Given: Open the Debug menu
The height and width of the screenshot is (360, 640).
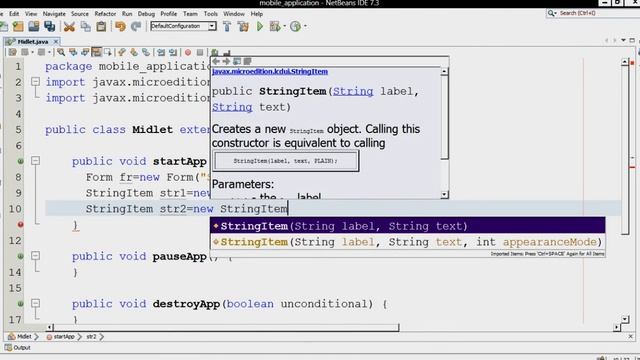Looking at the screenshot, I should (x=146, y=14).
